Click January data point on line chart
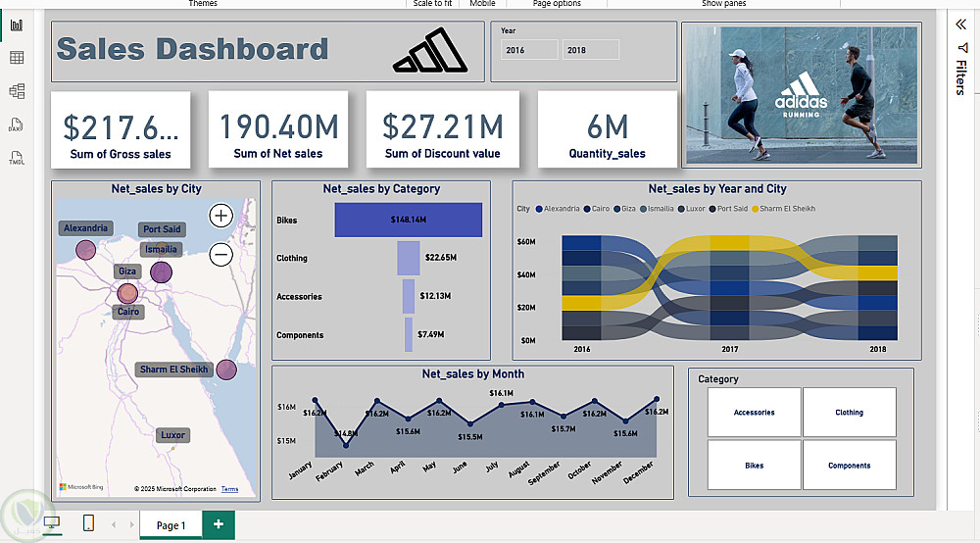980x543 pixels. tap(315, 400)
